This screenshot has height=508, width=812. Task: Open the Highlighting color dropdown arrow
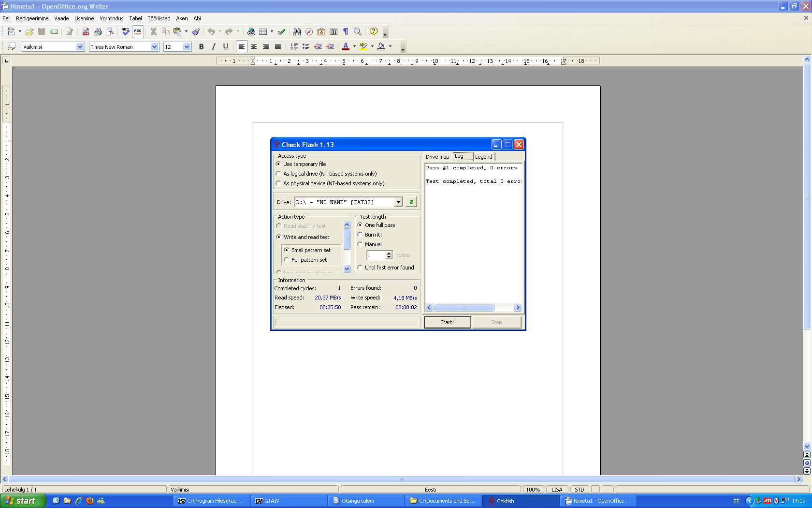[x=372, y=47]
